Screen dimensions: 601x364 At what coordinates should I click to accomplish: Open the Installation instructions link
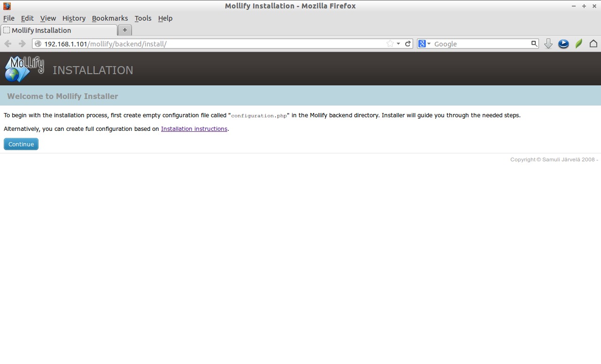[x=194, y=129]
